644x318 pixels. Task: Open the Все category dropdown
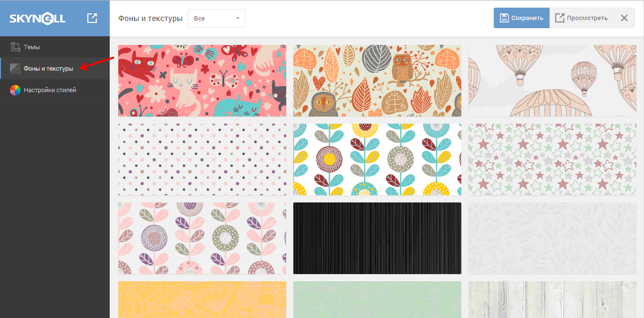click(x=217, y=18)
